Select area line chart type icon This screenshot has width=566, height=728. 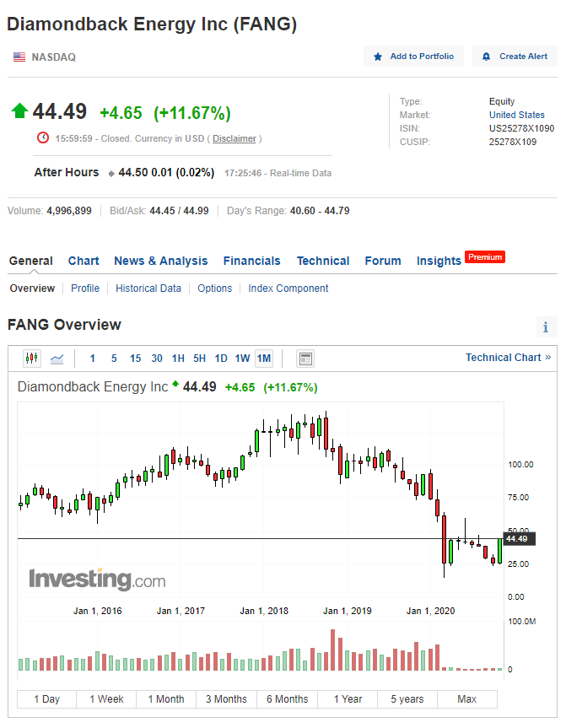point(57,359)
